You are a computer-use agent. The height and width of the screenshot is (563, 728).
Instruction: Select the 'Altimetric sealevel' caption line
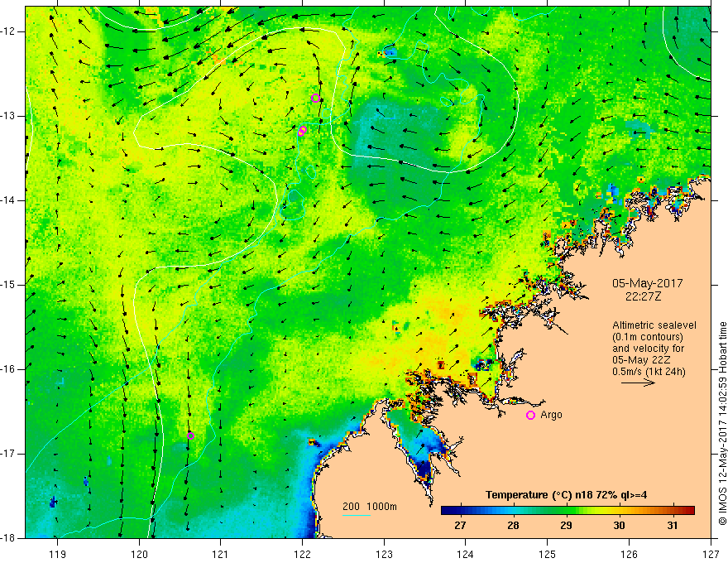tap(654, 325)
